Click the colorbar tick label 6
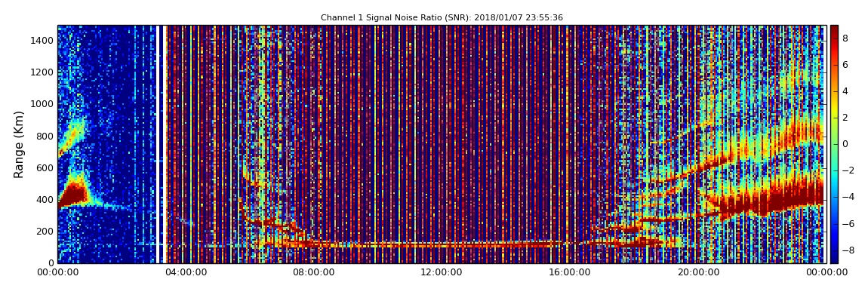Image resolution: width=868 pixels, height=307 pixels. tap(845, 65)
